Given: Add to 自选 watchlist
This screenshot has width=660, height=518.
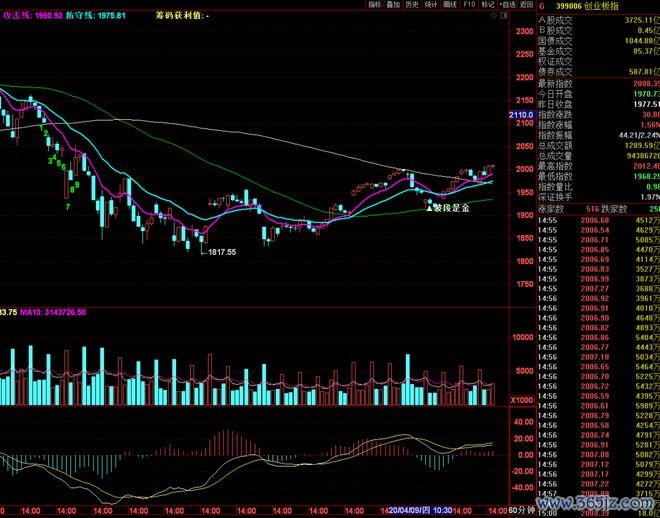Looking at the screenshot, I should 507,5.
